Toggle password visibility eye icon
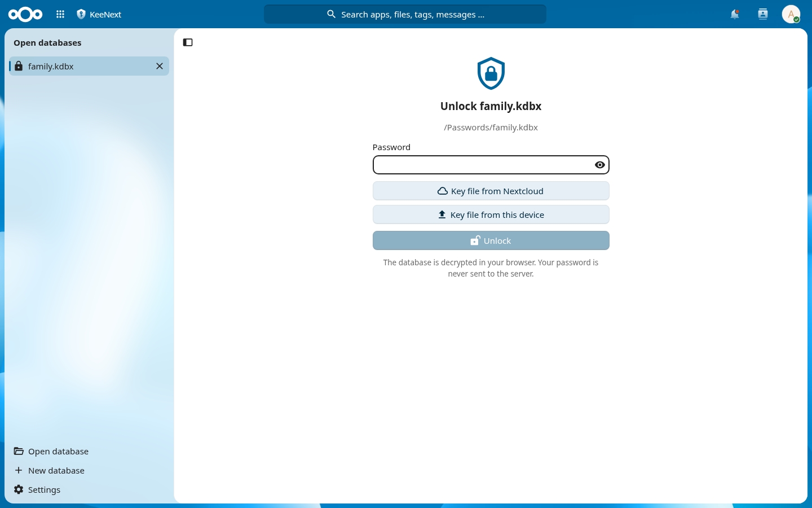Image resolution: width=812 pixels, height=508 pixels. click(x=600, y=165)
